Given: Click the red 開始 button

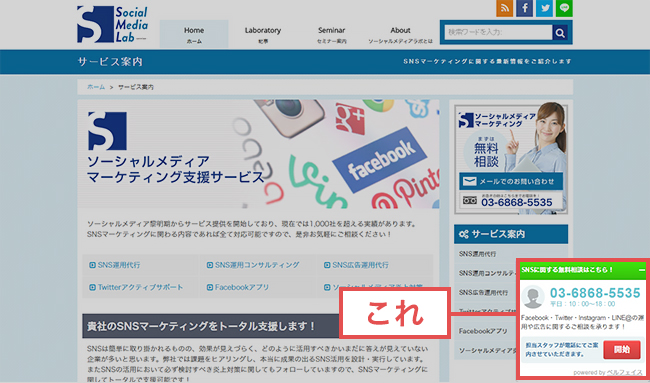Looking at the screenshot, I should click(x=622, y=350).
